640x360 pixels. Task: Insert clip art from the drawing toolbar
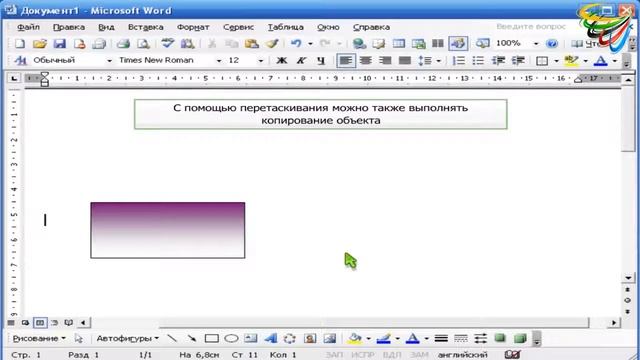pos(310,338)
